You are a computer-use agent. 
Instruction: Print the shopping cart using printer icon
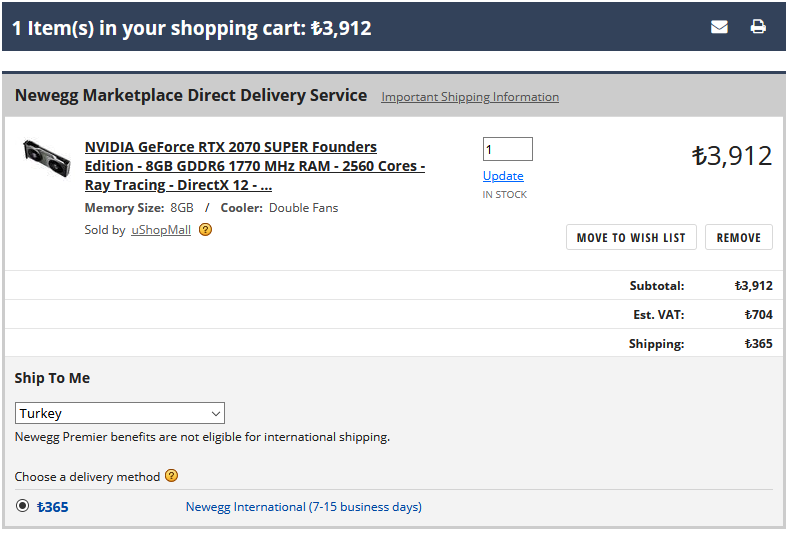pos(758,26)
